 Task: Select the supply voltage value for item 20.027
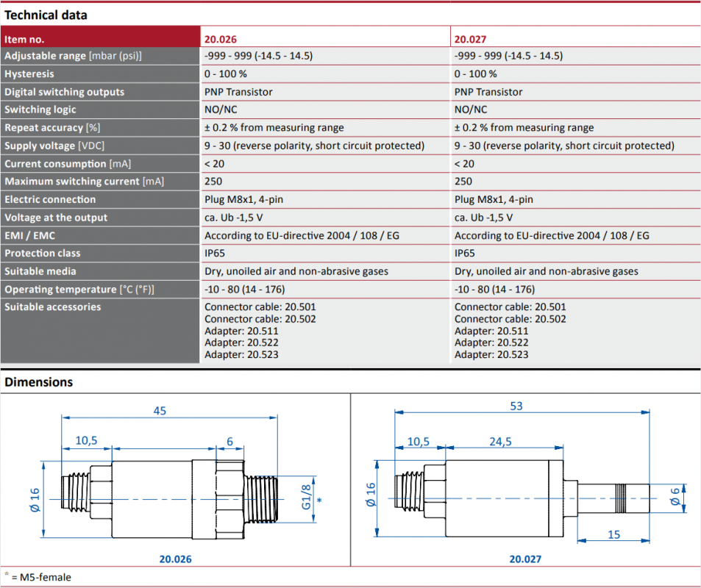point(564,146)
